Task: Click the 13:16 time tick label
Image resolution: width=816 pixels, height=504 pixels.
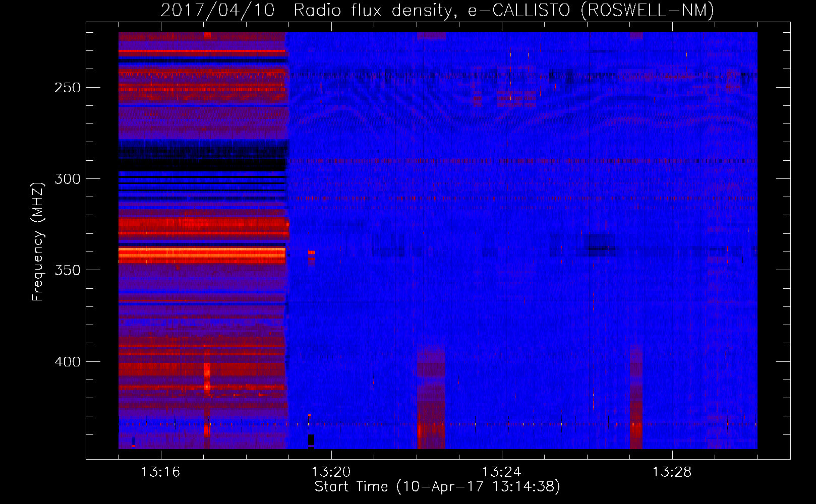Action: click(x=160, y=472)
